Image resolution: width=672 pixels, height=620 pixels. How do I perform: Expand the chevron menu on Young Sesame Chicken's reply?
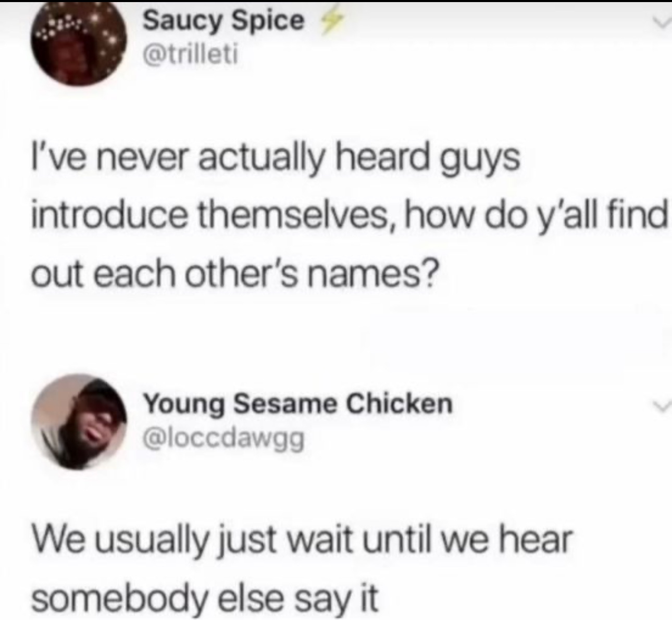[x=662, y=405]
